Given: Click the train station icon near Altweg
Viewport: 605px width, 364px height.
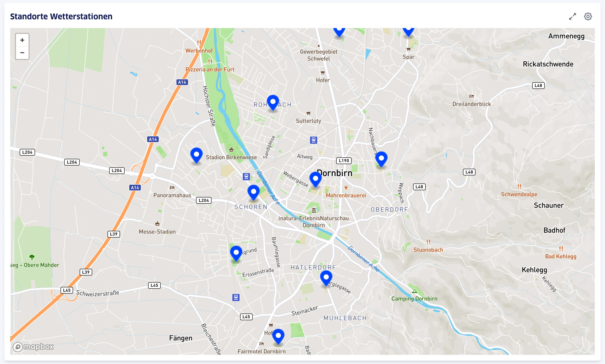Looking at the screenshot, I should pos(313,140).
